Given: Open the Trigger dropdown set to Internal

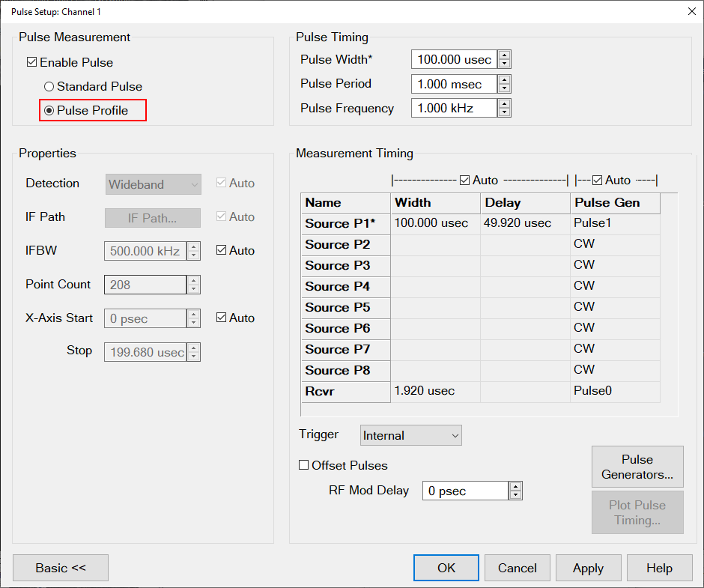Looking at the screenshot, I should pos(410,435).
